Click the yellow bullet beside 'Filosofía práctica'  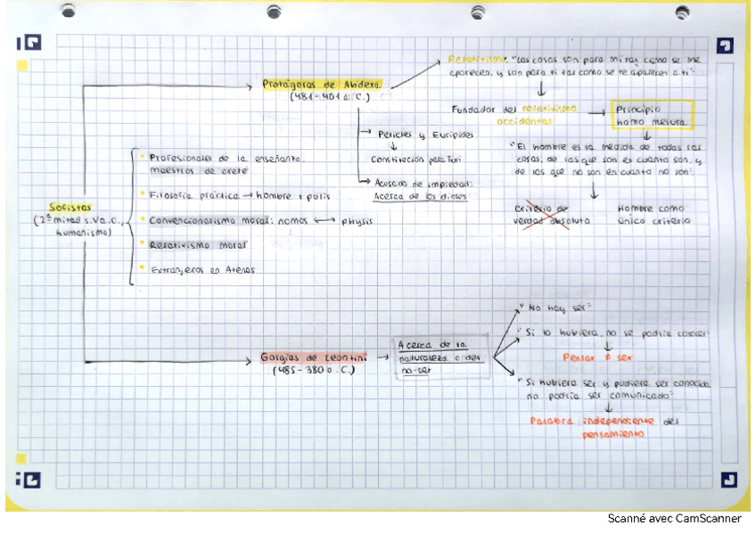[x=142, y=193]
